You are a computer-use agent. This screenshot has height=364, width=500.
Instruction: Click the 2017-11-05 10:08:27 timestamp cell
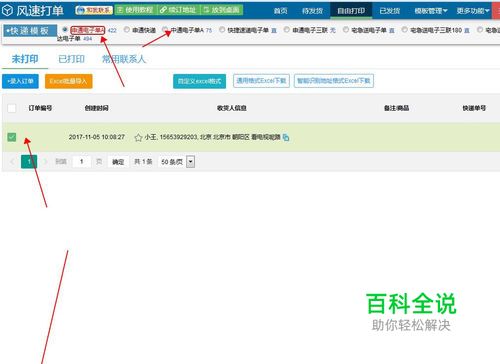[x=97, y=137]
